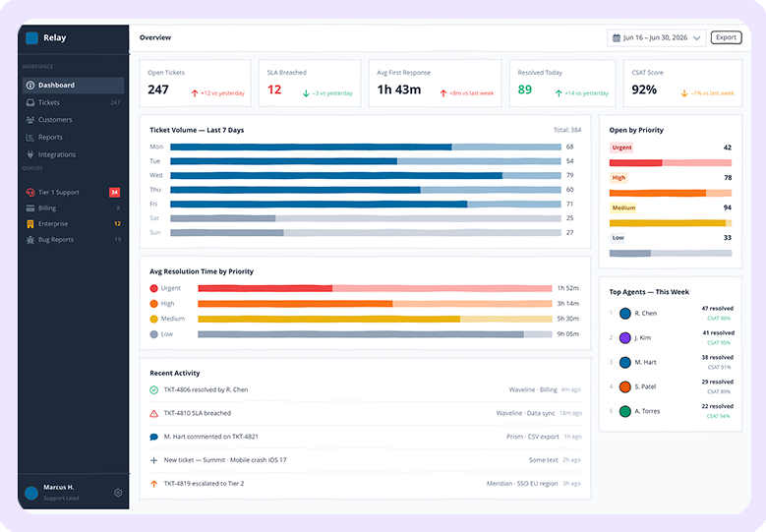Click the Medium open priority bar
766x532 pixels.
(671, 223)
